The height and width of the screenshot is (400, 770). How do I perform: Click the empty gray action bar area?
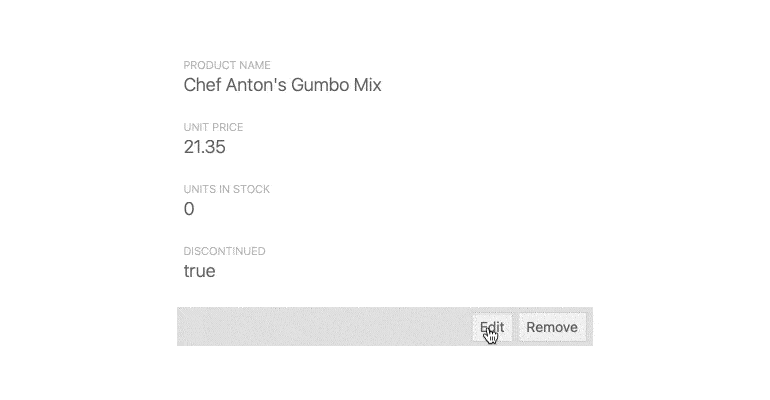click(324, 327)
